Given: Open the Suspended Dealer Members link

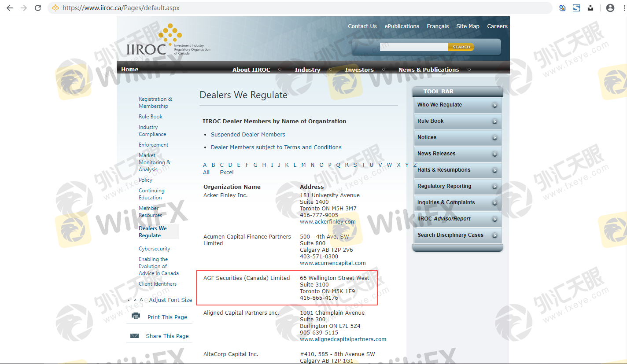Looking at the screenshot, I should 248,135.
